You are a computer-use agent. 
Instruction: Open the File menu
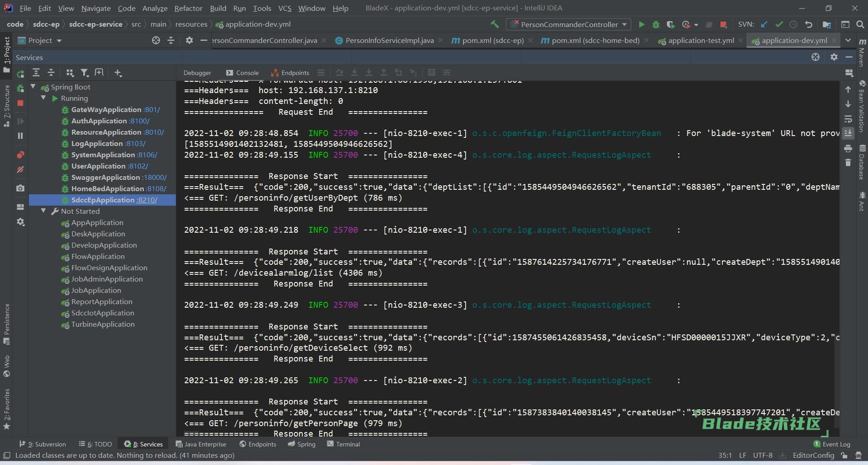25,8
